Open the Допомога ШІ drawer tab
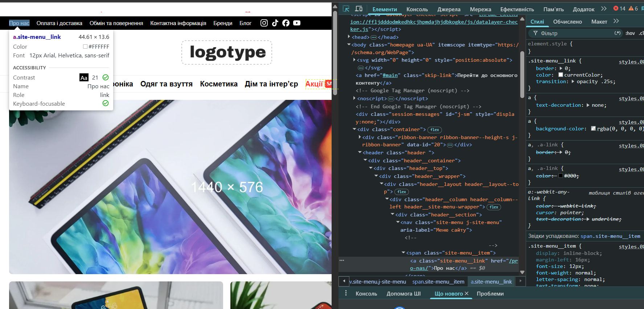 point(404,293)
